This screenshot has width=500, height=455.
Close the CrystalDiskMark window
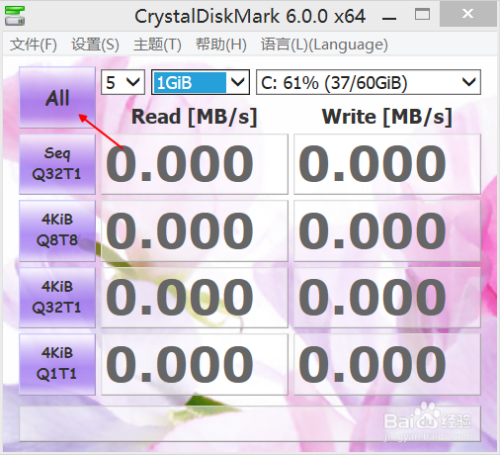pos(468,14)
